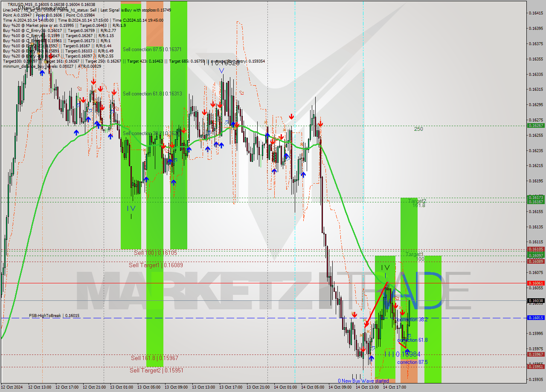Click the 0.16215 price axis tick
This screenshot has width=546, height=392.
(536, 165)
